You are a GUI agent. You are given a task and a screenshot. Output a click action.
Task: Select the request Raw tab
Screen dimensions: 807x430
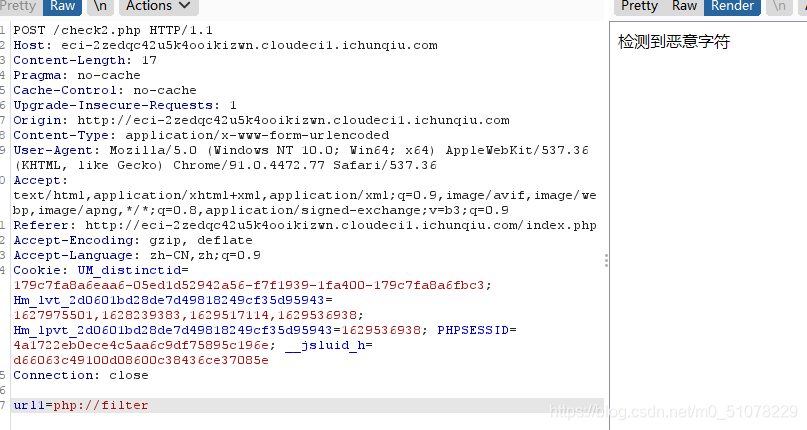62,6
